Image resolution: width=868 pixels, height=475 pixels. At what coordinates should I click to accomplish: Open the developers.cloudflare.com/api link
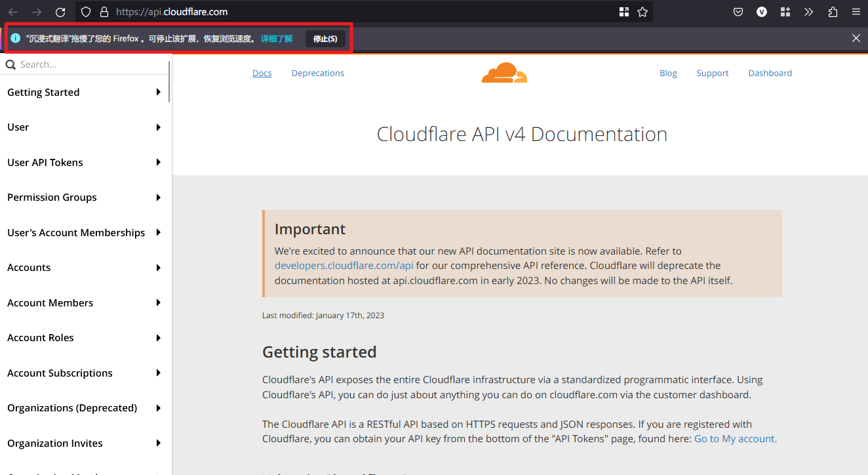tap(344, 265)
